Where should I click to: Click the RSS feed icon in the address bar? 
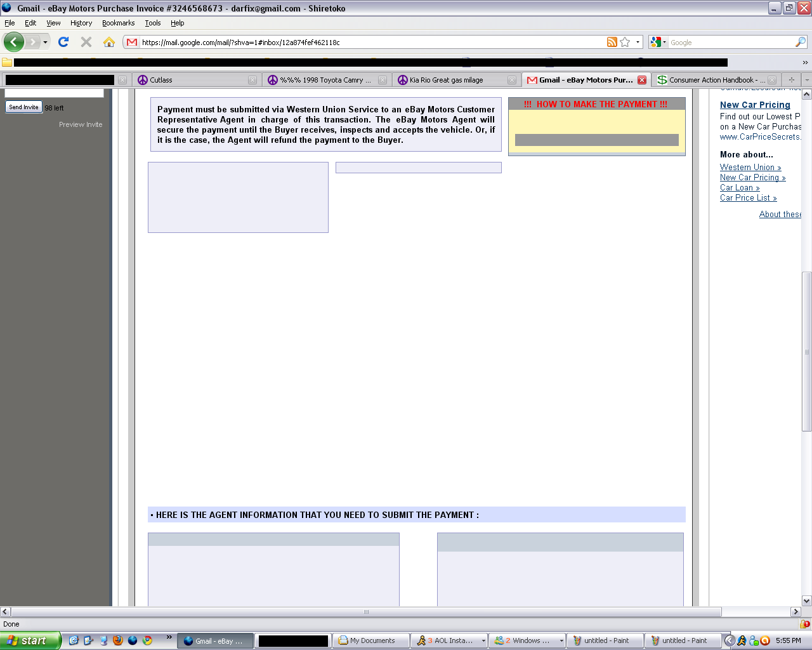(612, 43)
